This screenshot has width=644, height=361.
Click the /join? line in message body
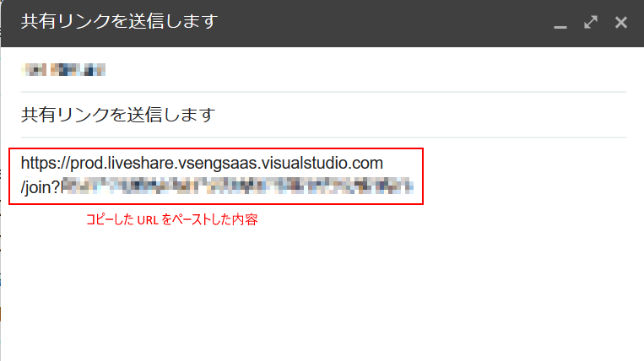click(217, 186)
